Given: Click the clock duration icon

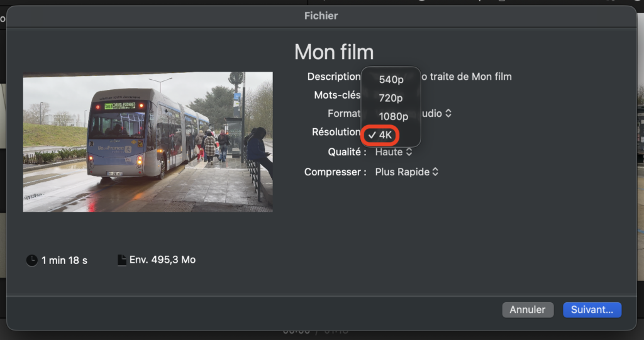Looking at the screenshot, I should [x=32, y=260].
